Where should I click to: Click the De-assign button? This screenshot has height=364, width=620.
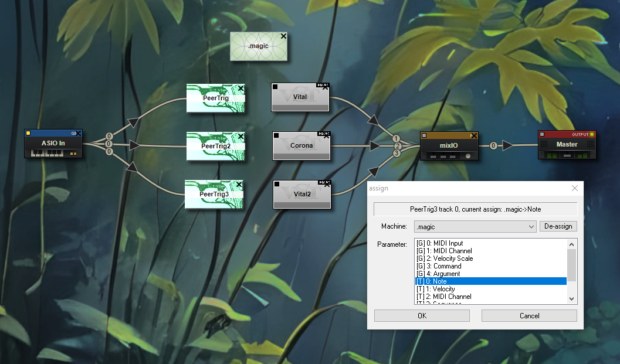click(x=558, y=226)
